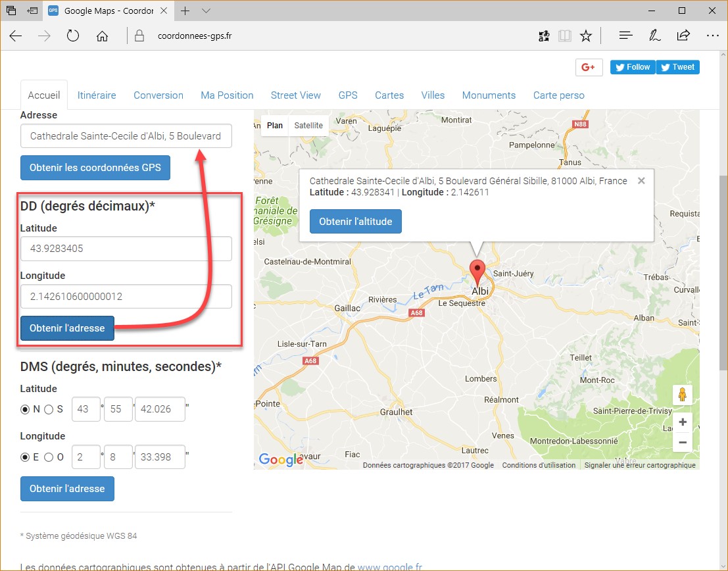Go to browser Home page icon
Viewport: 728px width, 571px height.
coord(102,36)
